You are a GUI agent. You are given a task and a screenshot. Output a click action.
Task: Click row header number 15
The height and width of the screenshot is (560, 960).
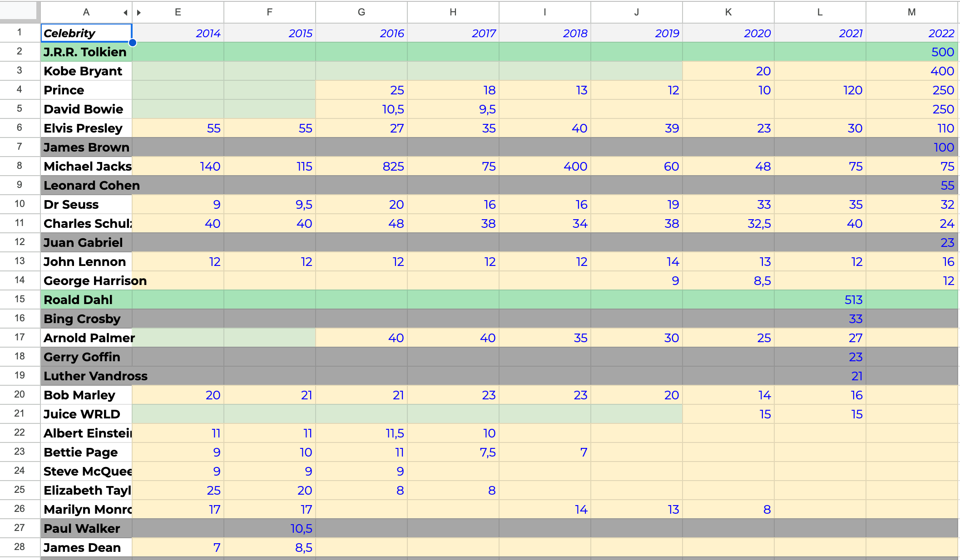point(20,299)
